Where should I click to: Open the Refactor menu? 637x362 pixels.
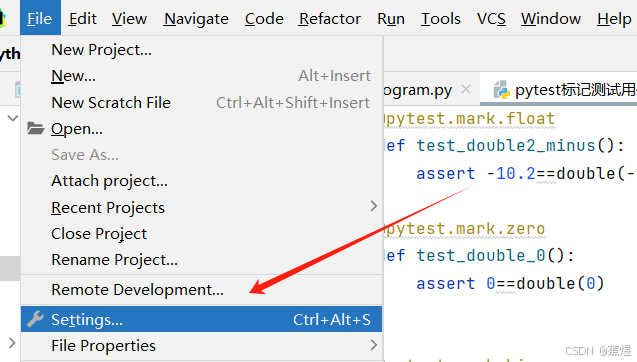point(329,18)
